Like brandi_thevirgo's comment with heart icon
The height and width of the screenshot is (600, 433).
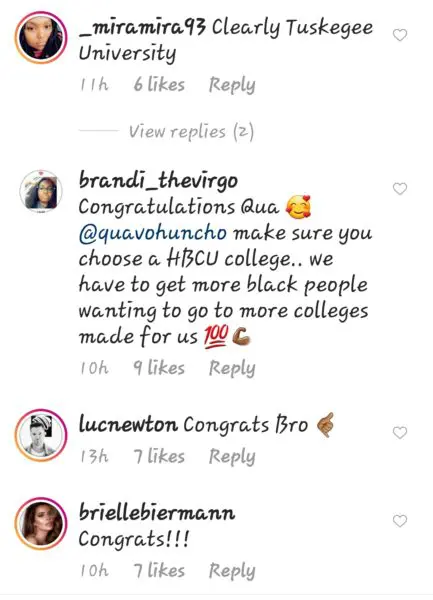[x=400, y=189]
